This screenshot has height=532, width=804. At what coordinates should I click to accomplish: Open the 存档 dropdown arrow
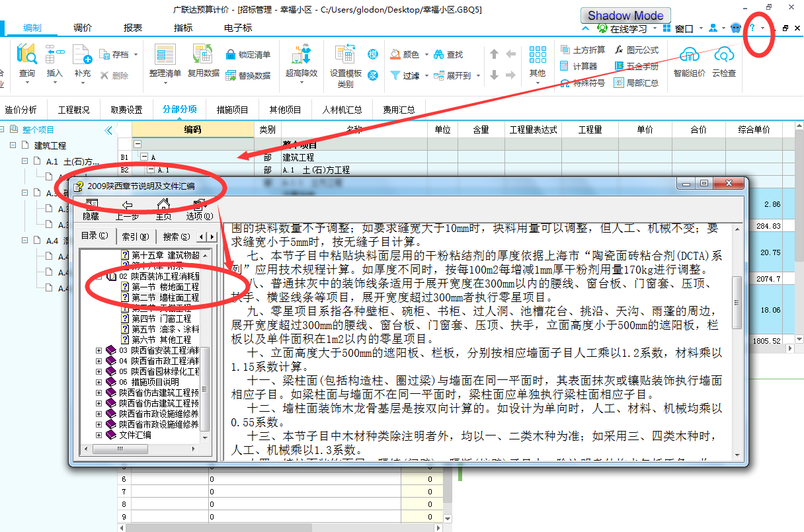click(135, 54)
